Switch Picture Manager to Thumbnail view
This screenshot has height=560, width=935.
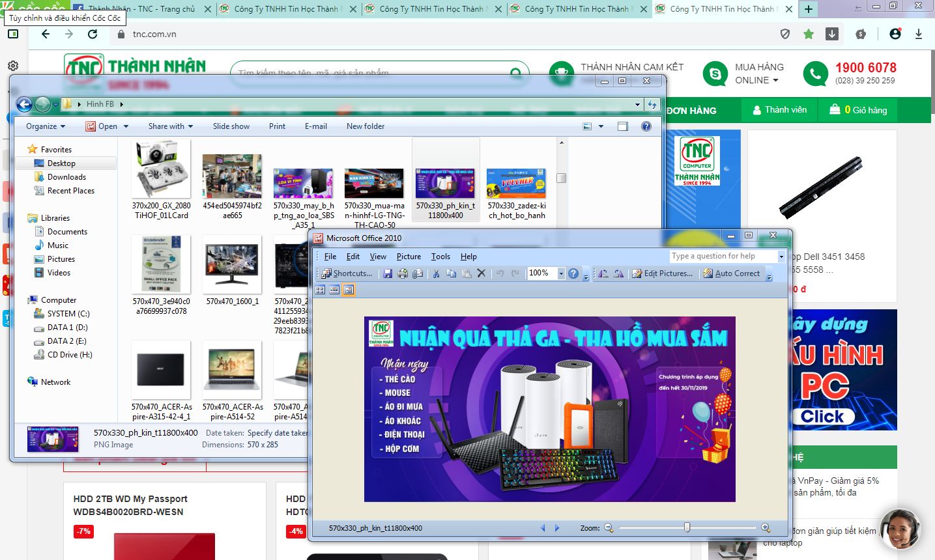tap(320, 290)
